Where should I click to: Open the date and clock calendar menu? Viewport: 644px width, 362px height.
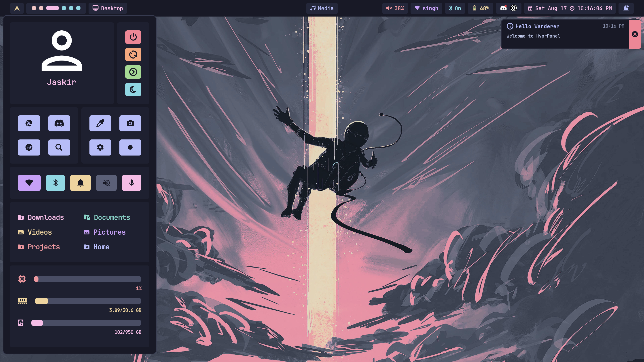570,8
